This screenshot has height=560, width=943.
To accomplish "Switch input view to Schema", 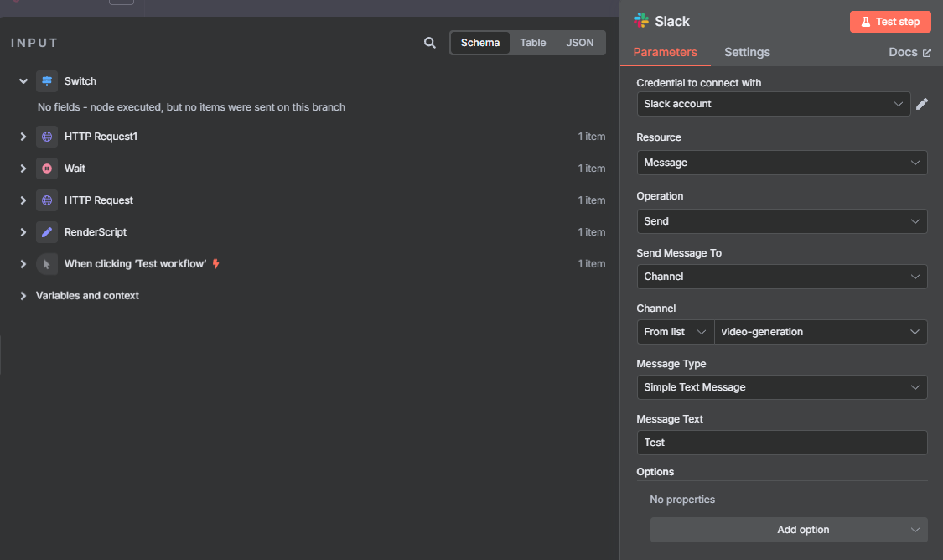I will (x=480, y=43).
